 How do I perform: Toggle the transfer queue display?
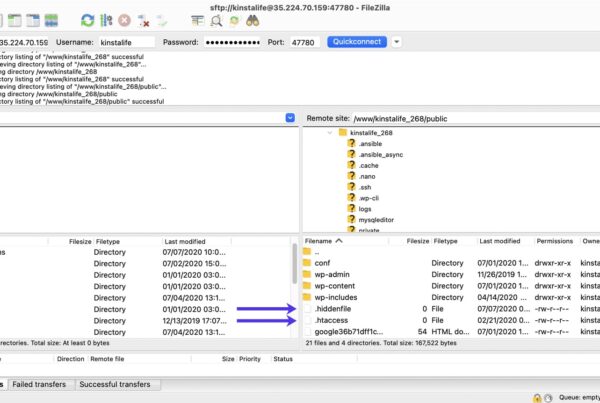point(50,20)
